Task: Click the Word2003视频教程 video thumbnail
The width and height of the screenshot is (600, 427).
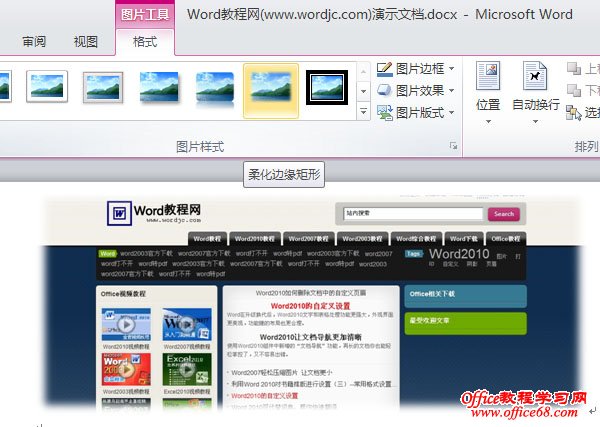Action: coord(126,369)
